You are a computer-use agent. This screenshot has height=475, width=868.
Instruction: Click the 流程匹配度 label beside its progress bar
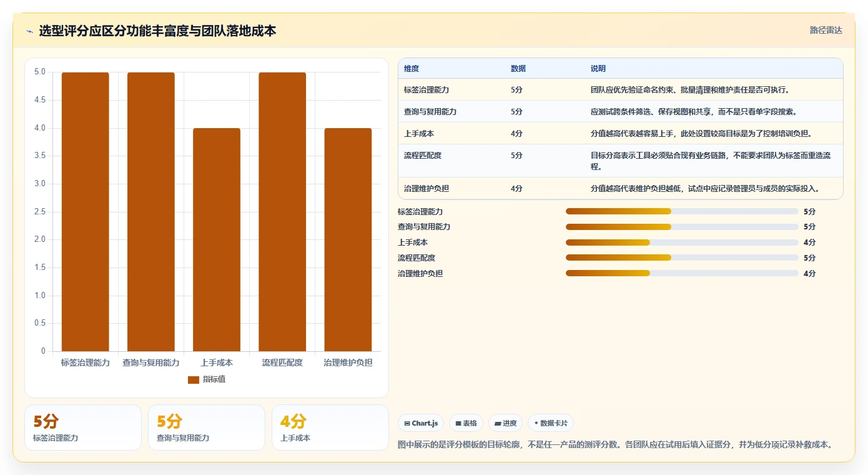pos(417,257)
